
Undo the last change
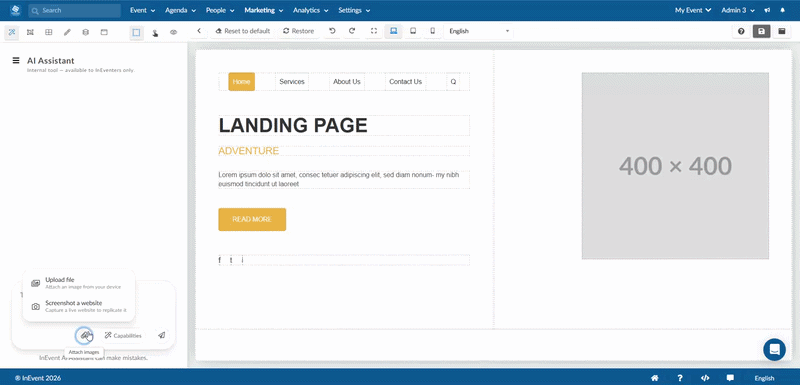coord(332,31)
